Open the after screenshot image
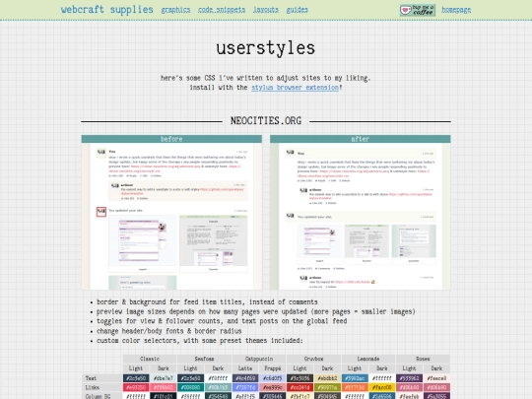Screen dimensions: 532x399 click(361, 217)
